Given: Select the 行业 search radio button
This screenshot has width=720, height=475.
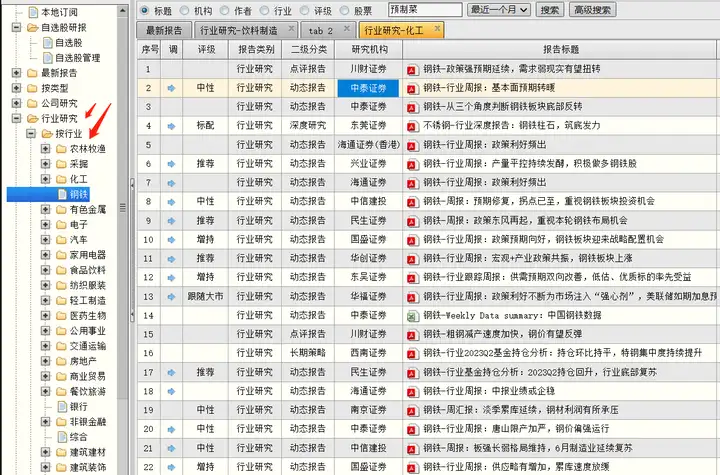Looking at the screenshot, I should click(264, 10).
